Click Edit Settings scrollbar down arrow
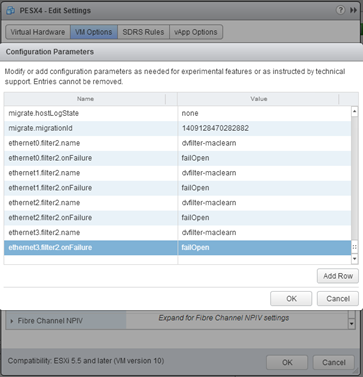 point(351,323)
